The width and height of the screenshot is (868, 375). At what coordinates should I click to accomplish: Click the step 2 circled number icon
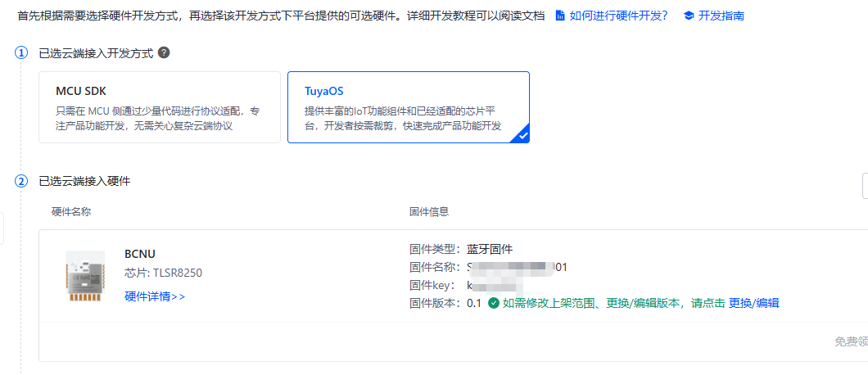pos(21,181)
